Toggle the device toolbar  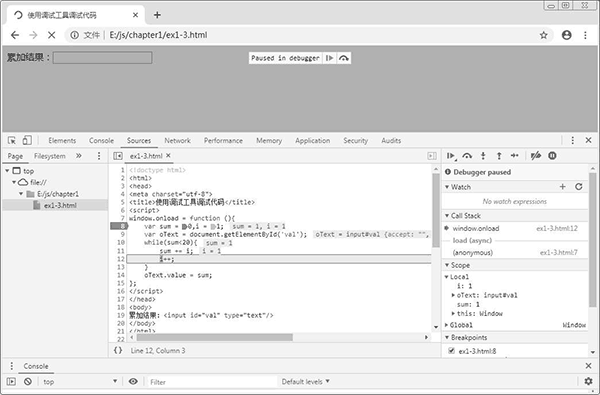pos(27,140)
